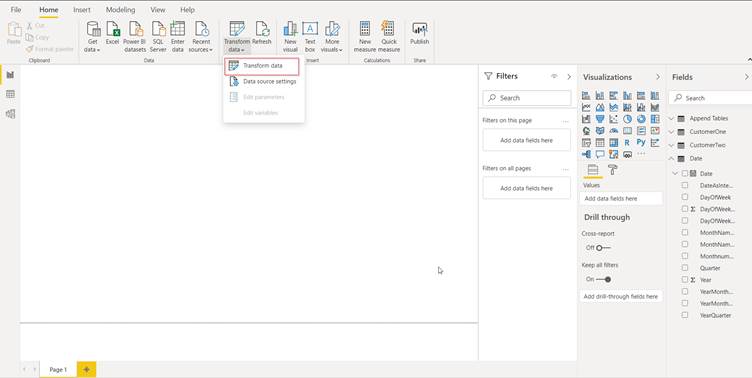Check the Date hierarchy checkbox
Image resolution: width=752 pixels, height=378 pixels.
tap(685, 174)
